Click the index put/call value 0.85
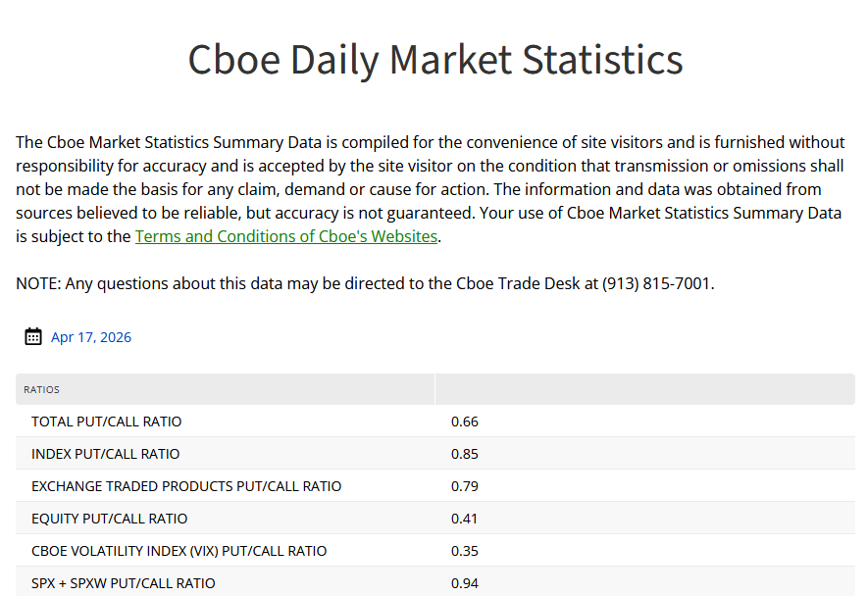Viewport: 868px width, 596px height. pos(464,454)
